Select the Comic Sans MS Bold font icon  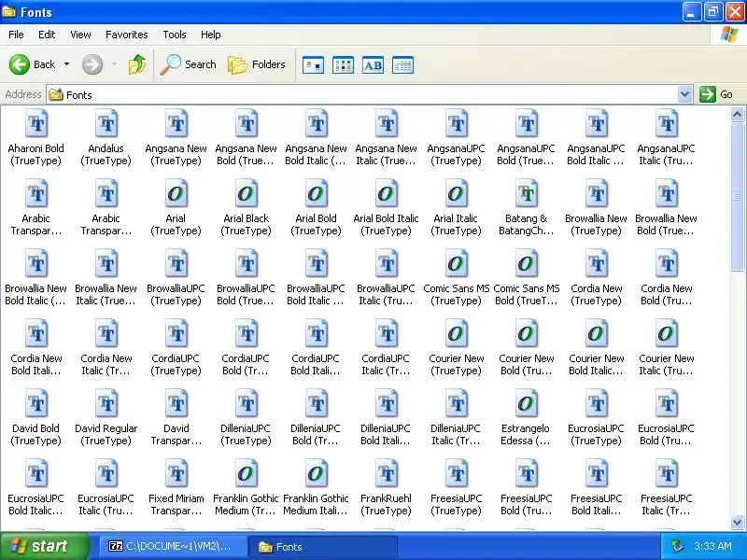click(527, 264)
